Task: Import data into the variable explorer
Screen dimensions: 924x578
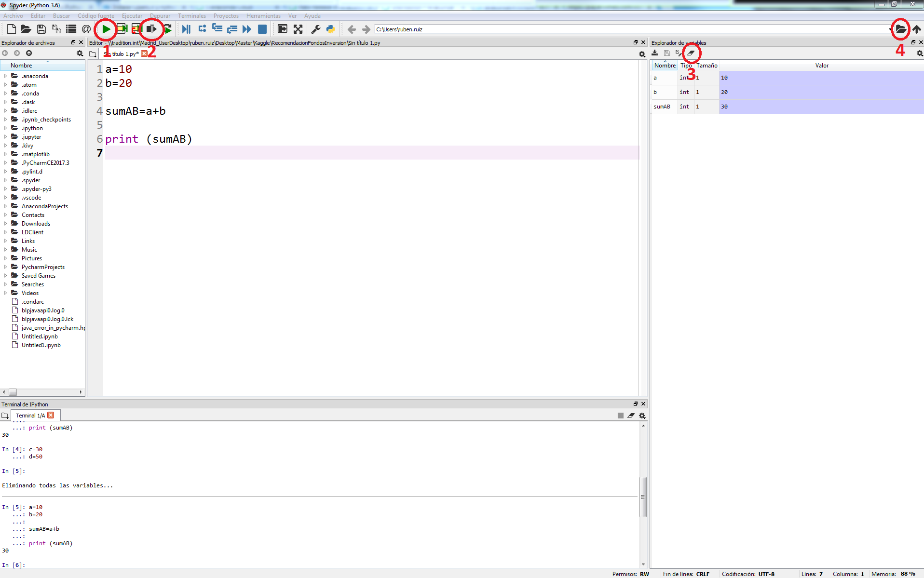Action: (655, 53)
